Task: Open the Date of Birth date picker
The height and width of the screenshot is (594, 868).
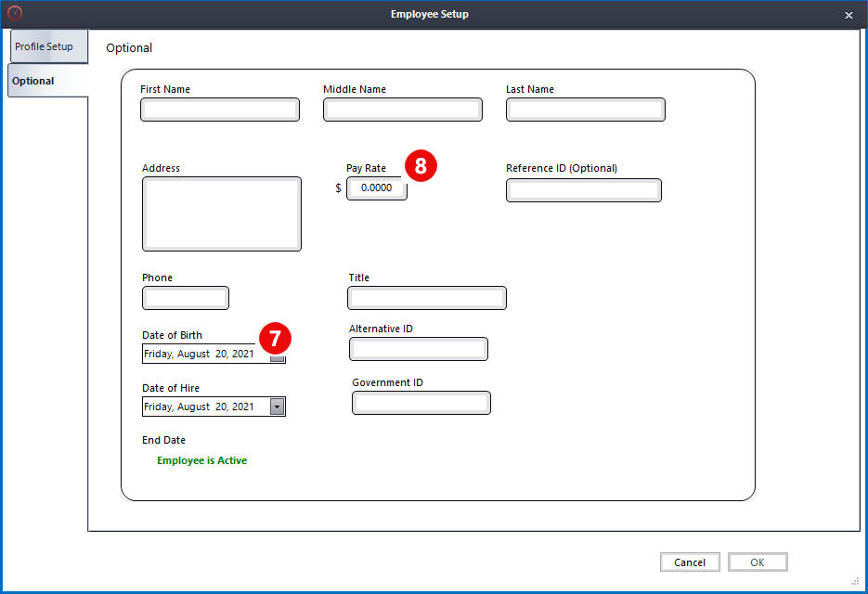Action: 278,354
